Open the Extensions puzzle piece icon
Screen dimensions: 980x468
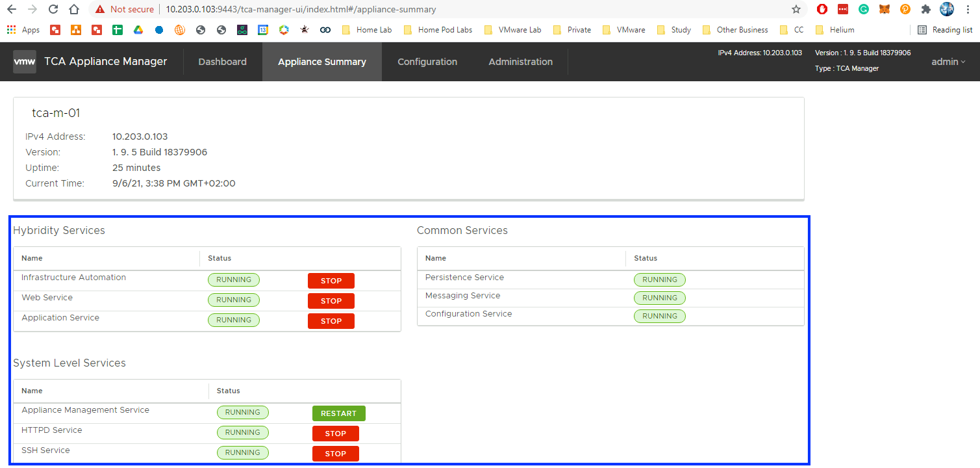(x=926, y=10)
